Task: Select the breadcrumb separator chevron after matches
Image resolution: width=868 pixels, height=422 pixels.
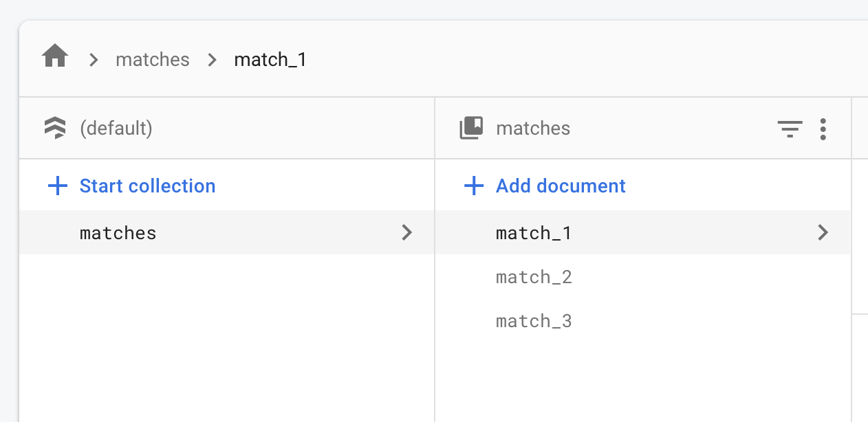Action: click(x=211, y=60)
